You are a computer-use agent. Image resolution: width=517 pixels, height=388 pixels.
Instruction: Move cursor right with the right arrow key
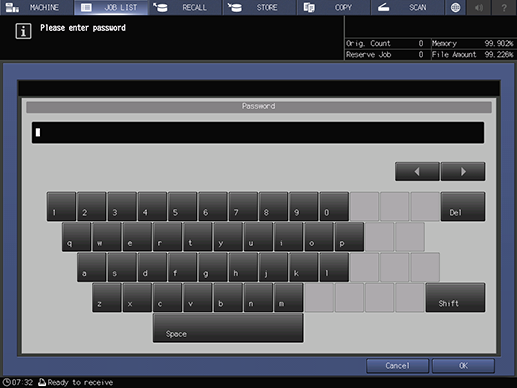(463, 172)
